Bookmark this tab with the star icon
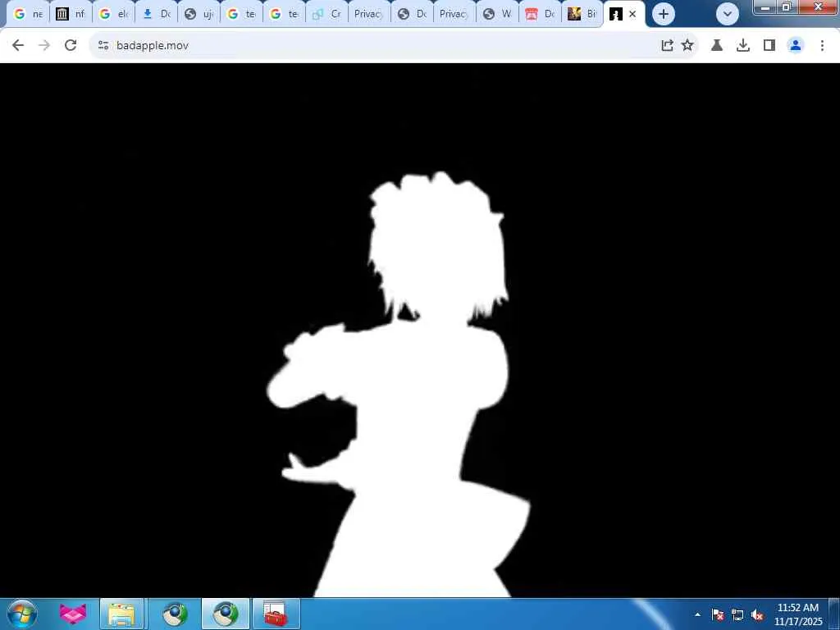 (687, 46)
